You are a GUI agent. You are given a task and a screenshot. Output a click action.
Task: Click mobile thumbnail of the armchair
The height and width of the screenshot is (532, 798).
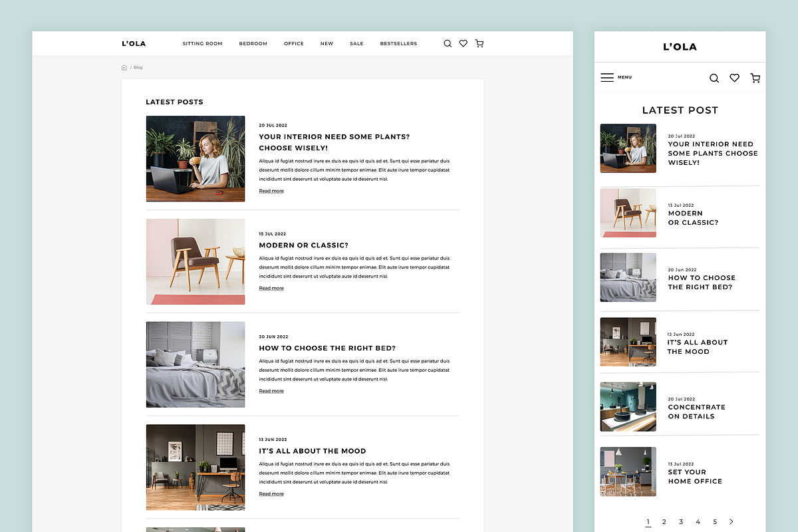pyautogui.click(x=628, y=213)
